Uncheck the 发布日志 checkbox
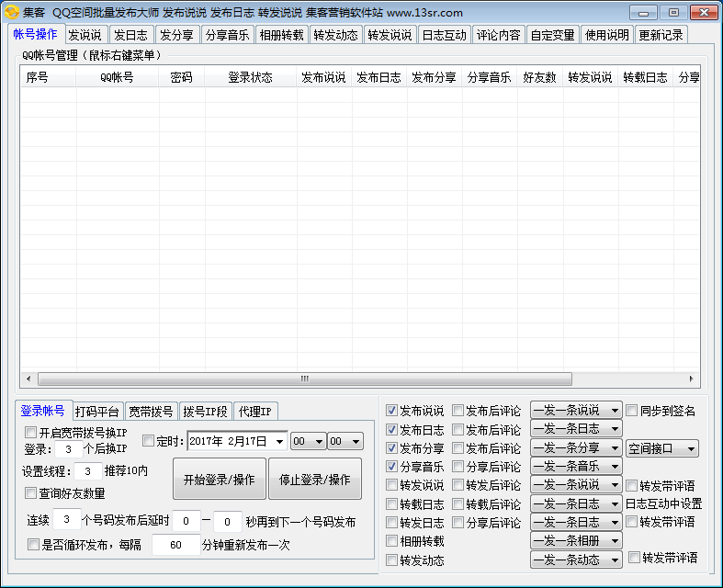Viewport: 723px width, 588px height. pyautogui.click(x=391, y=430)
